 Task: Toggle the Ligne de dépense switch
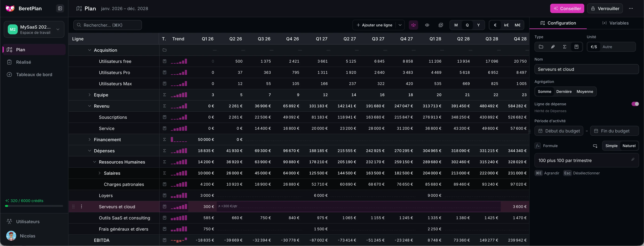point(635,104)
